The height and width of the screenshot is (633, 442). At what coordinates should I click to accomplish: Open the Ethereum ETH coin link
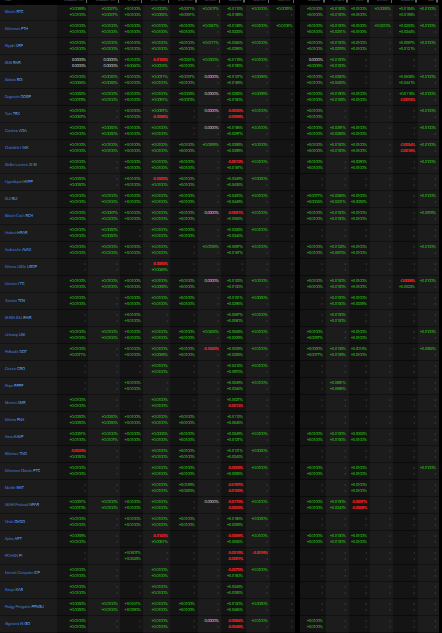[16, 29]
